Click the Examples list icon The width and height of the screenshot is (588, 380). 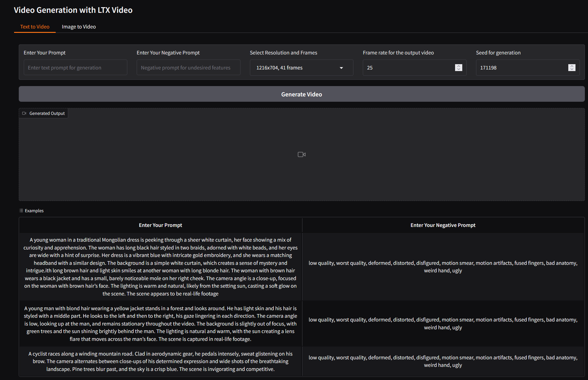click(x=21, y=211)
